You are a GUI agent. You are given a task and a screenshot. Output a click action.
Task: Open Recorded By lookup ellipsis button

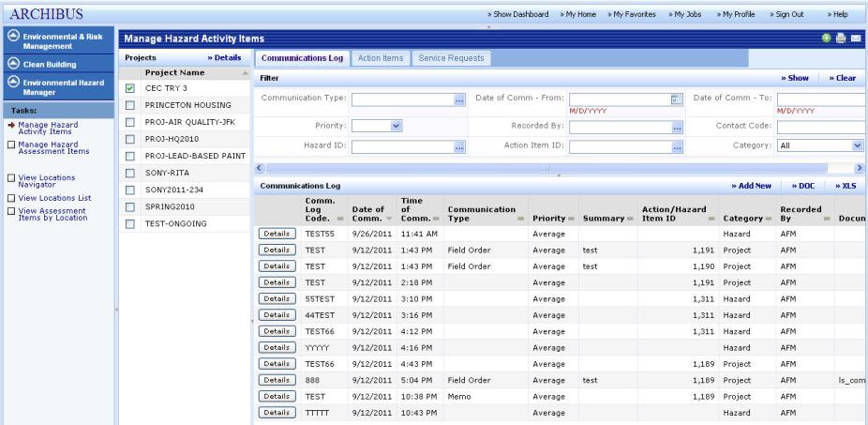(677, 128)
